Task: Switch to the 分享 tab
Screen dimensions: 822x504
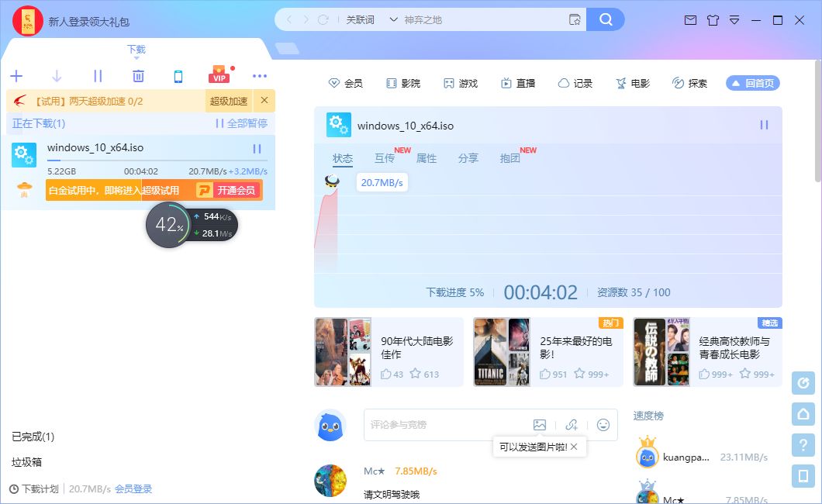Action: (x=468, y=158)
